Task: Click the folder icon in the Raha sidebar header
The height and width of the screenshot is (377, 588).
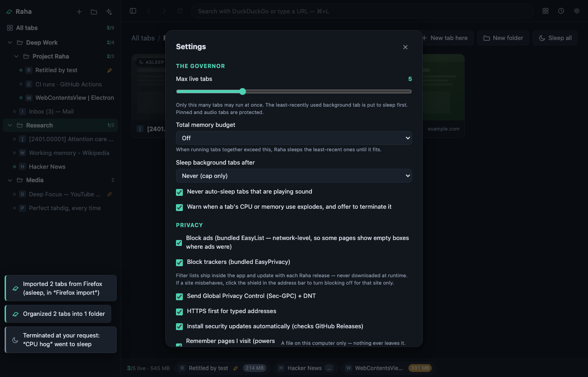Action: coord(94,11)
